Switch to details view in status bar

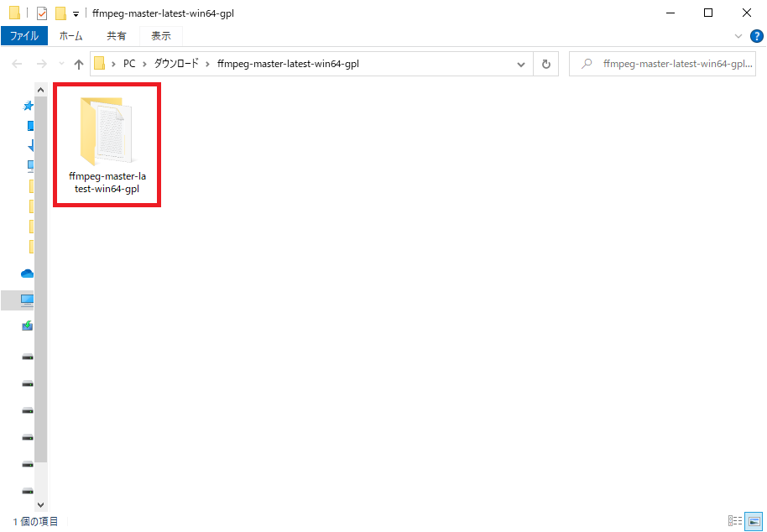pos(735,521)
